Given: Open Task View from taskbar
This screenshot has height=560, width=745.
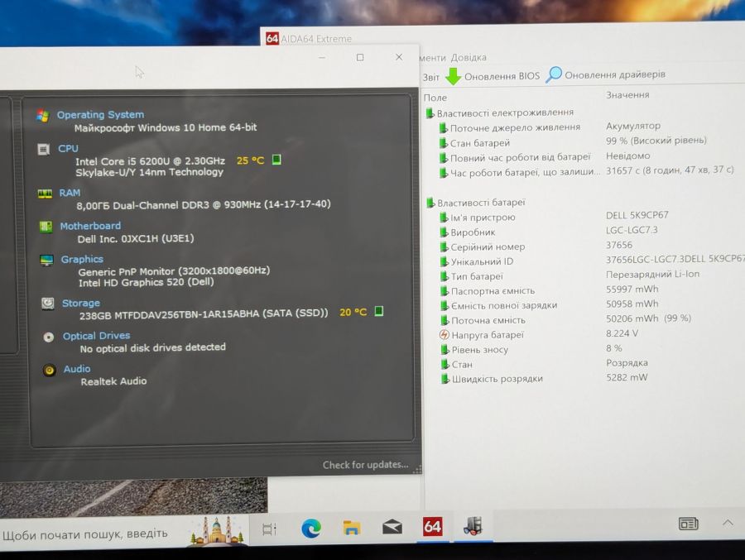Looking at the screenshot, I should [269, 529].
